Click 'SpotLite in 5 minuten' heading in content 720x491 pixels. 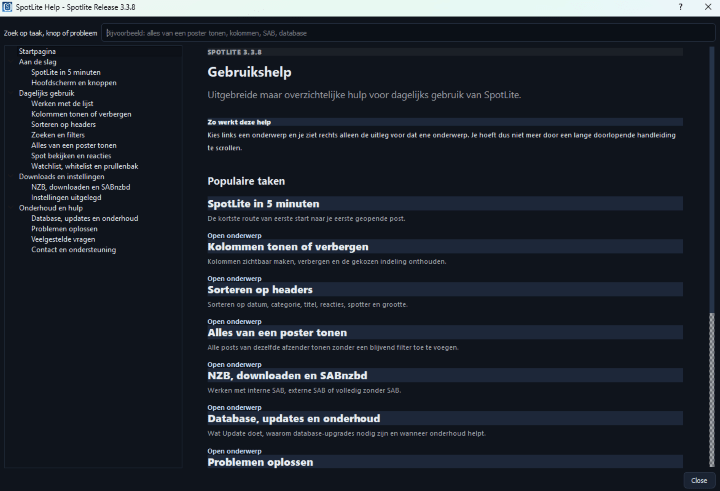[263, 204]
